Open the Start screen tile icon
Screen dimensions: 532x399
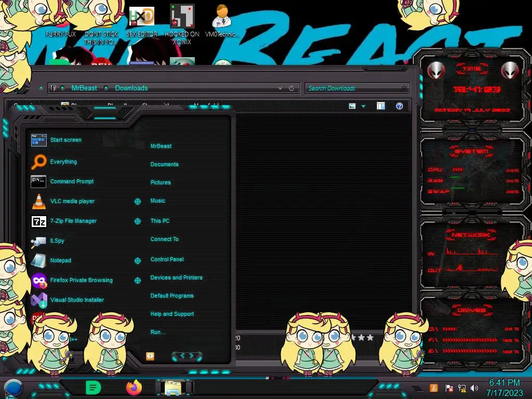38,140
